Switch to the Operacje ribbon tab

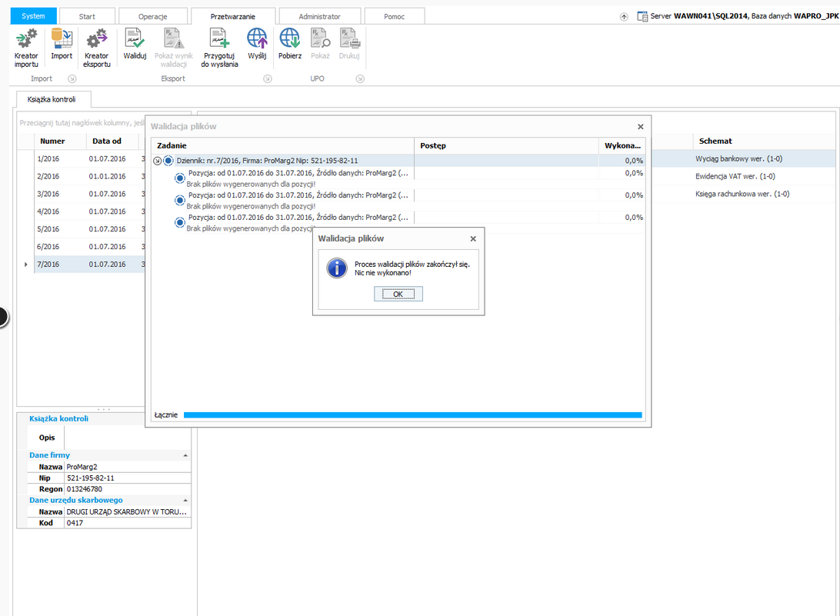point(152,17)
